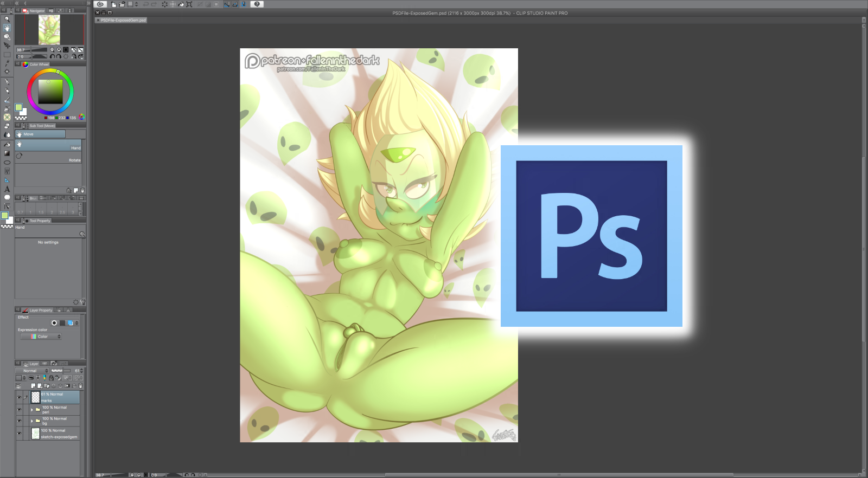Choose the Move Layer tool
The height and width of the screenshot is (478, 868).
pyautogui.click(x=7, y=46)
